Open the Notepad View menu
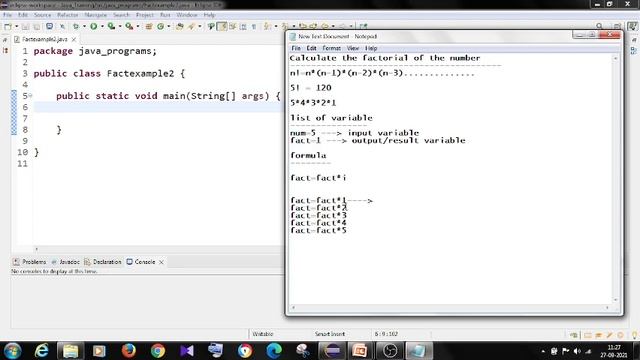The width and height of the screenshot is (640, 360). [x=353, y=48]
